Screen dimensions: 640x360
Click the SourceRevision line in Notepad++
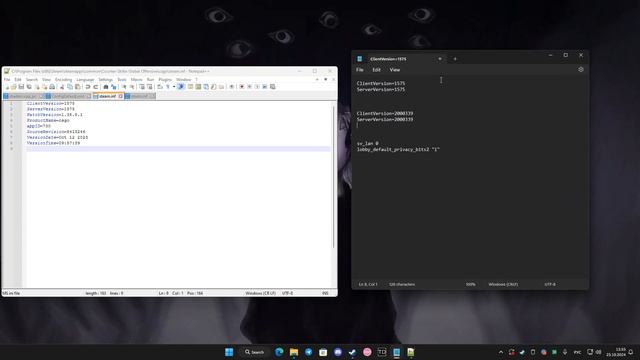56,132
